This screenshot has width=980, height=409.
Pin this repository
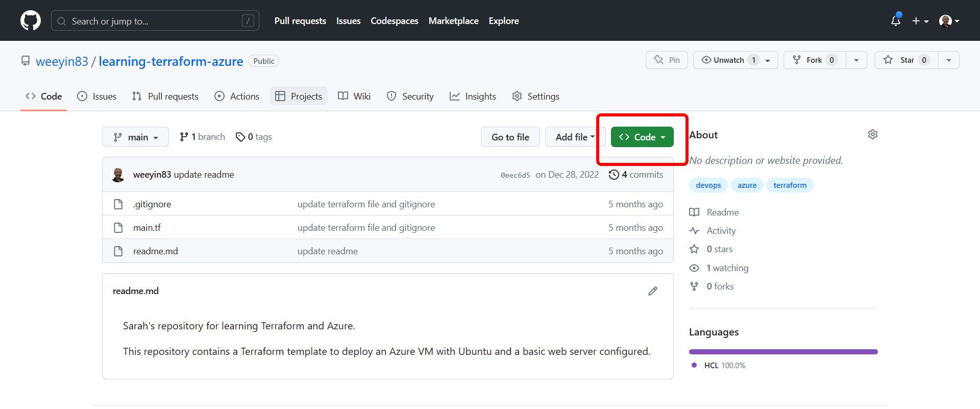(667, 60)
